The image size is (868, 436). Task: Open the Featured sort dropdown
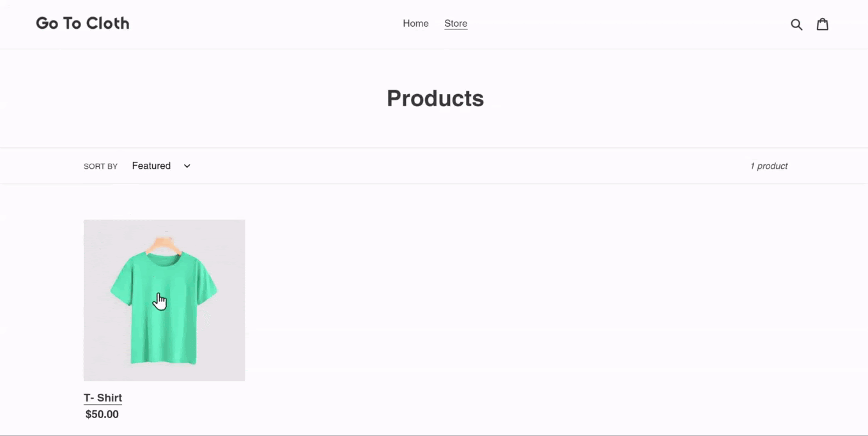(x=161, y=166)
